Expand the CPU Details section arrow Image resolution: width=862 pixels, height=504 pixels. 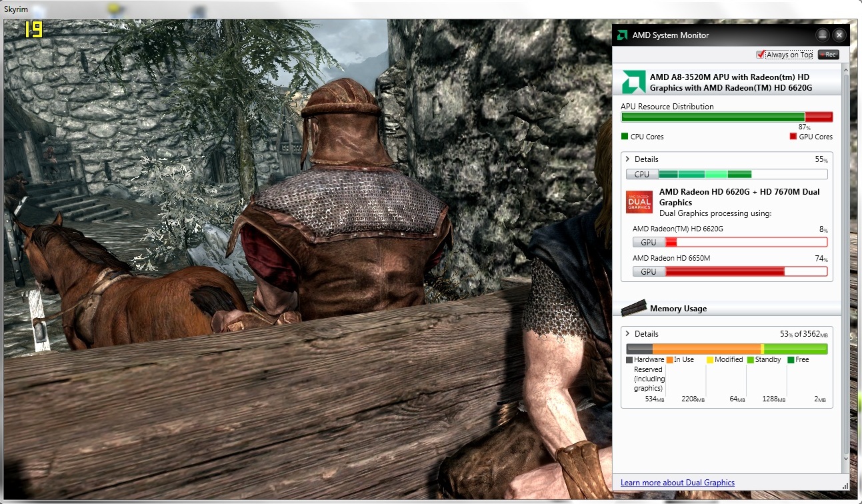pyautogui.click(x=628, y=159)
